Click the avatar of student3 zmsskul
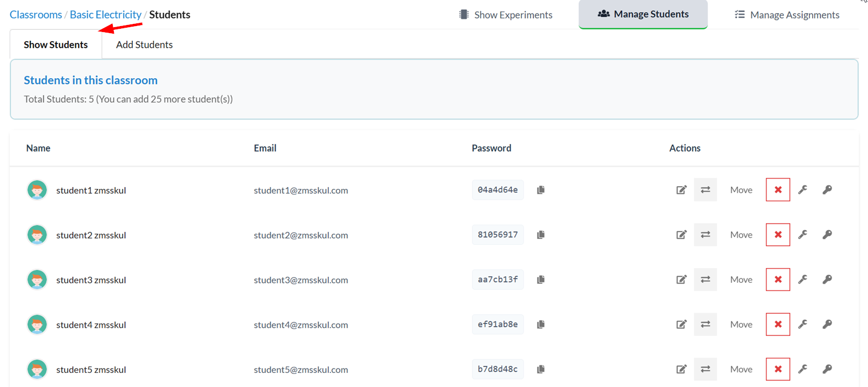This screenshot has height=387, width=868. (x=37, y=280)
